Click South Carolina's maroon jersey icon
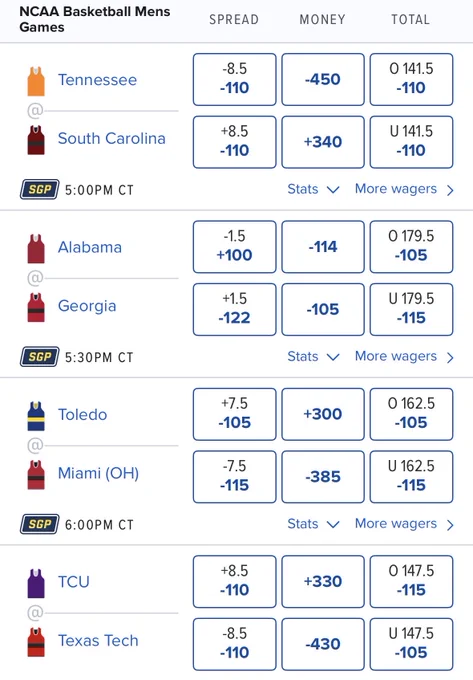Image resolution: width=473 pixels, height=680 pixels. [36, 140]
